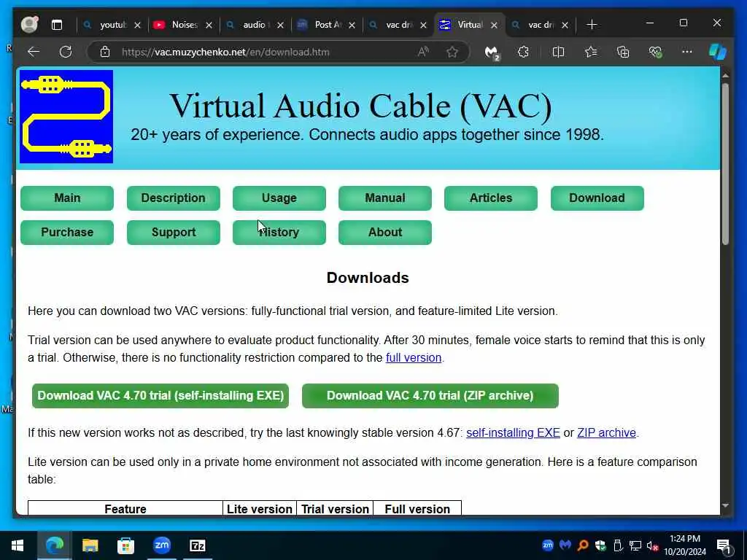The width and height of the screenshot is (747, 560).
Task: Open the Settings and more ellipsis menu
Action: pyautogui.click(x=686, y=52)
